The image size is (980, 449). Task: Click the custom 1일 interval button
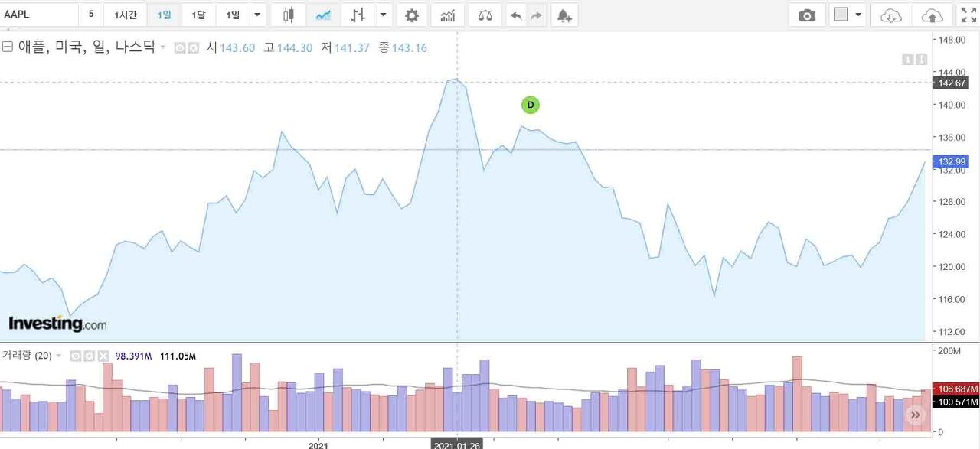tap(233, 15)
